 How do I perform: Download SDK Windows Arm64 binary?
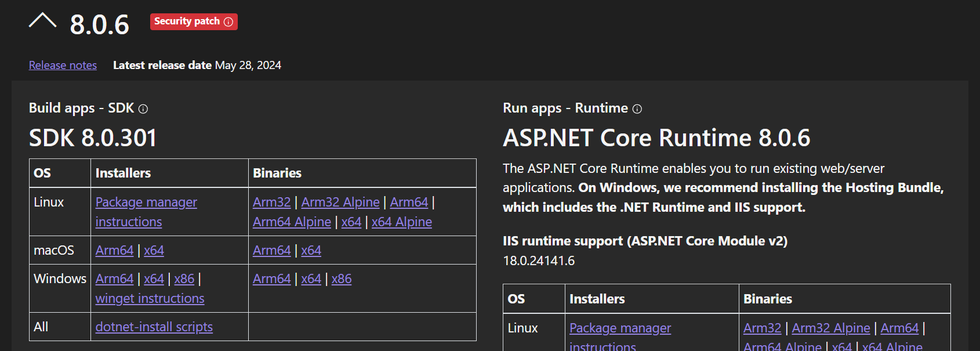tap(271, 278)
